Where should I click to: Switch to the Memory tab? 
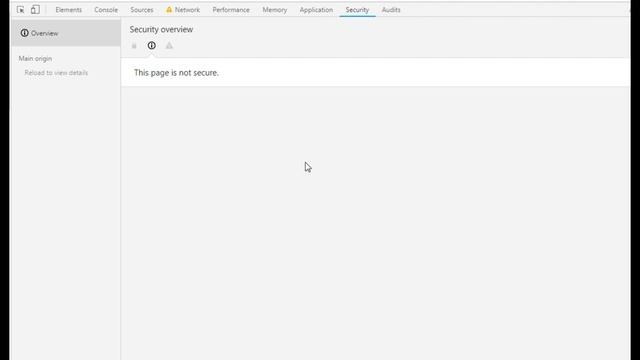275,10
